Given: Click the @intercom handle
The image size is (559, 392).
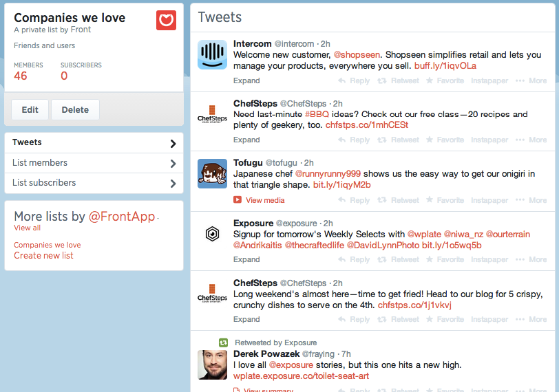Looking at the screenshot, I should point(294,44).
